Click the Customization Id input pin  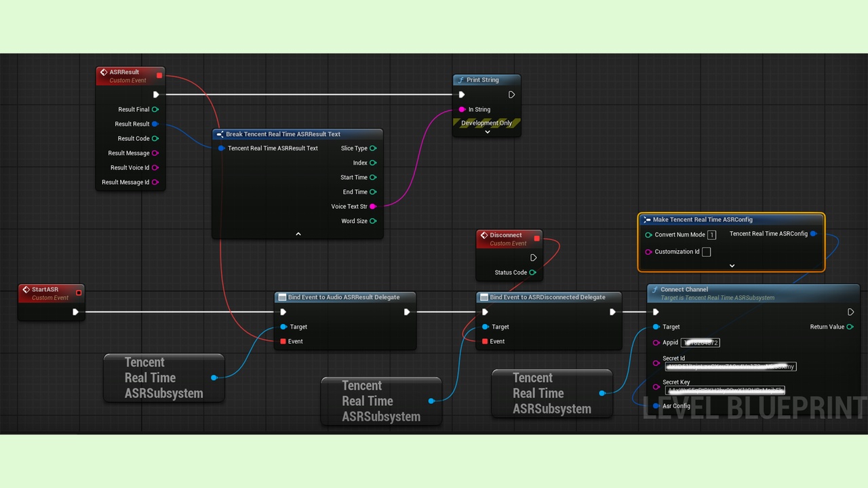pyautogui.click(x=648, y=252)
